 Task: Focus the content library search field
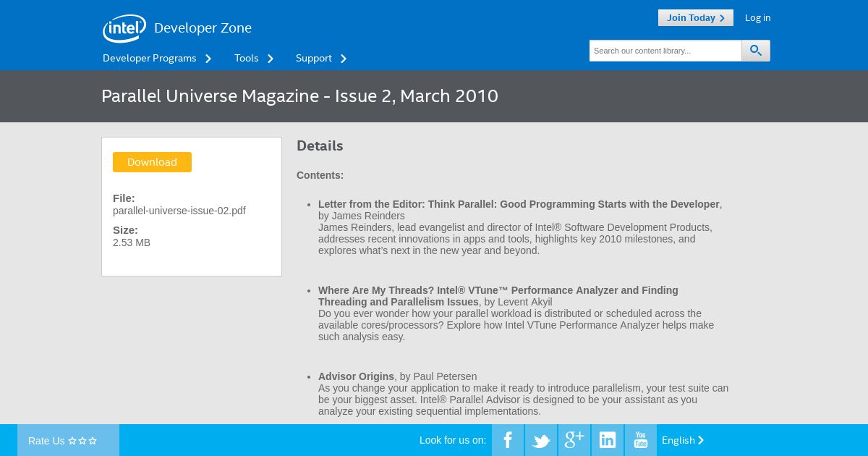point(665,51)
